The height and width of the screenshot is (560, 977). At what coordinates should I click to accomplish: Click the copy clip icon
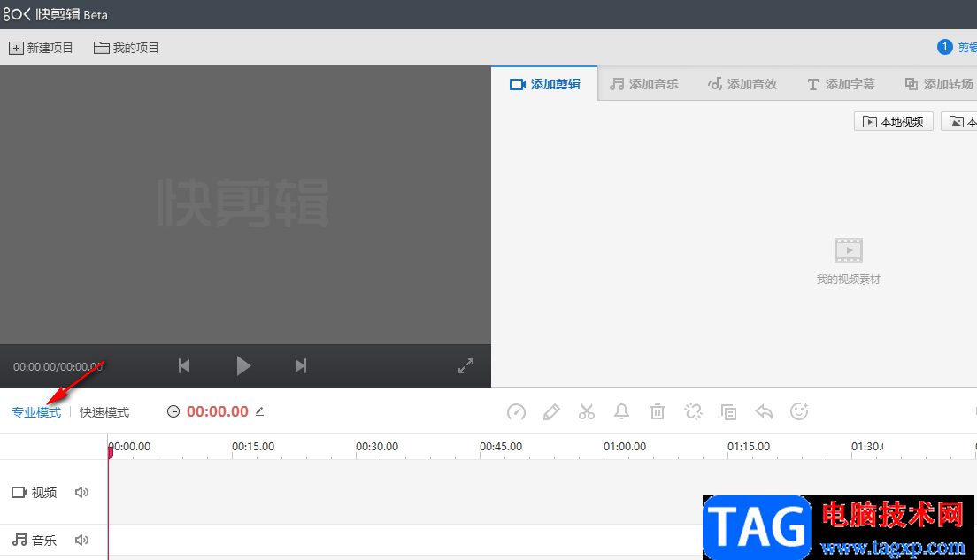tap(728, 411)
